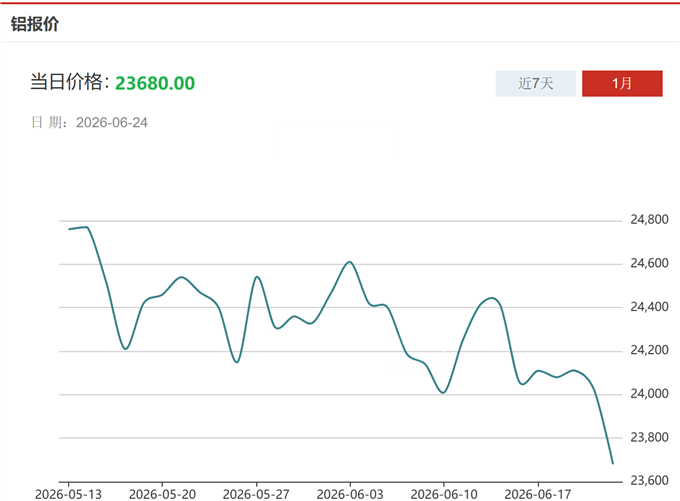Click the 24,800 y-axis label
This screenshot has width=680, height=501.
[x=649, y=219]
